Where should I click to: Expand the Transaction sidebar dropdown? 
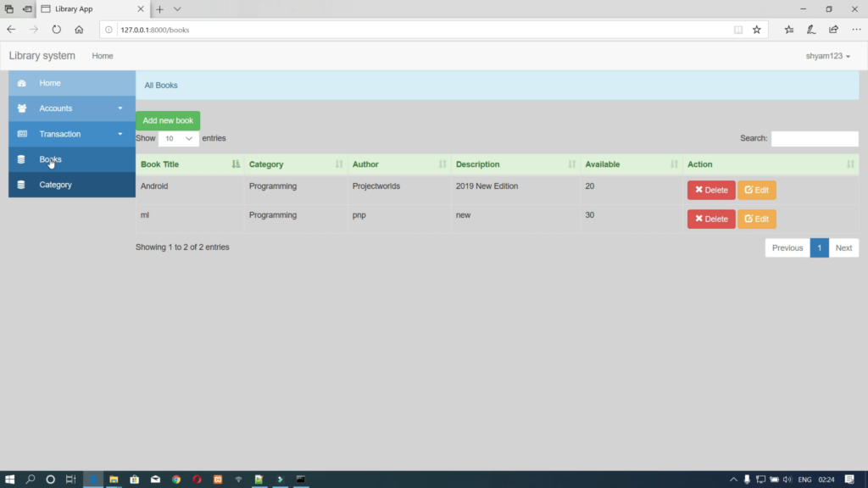point(119,134)
